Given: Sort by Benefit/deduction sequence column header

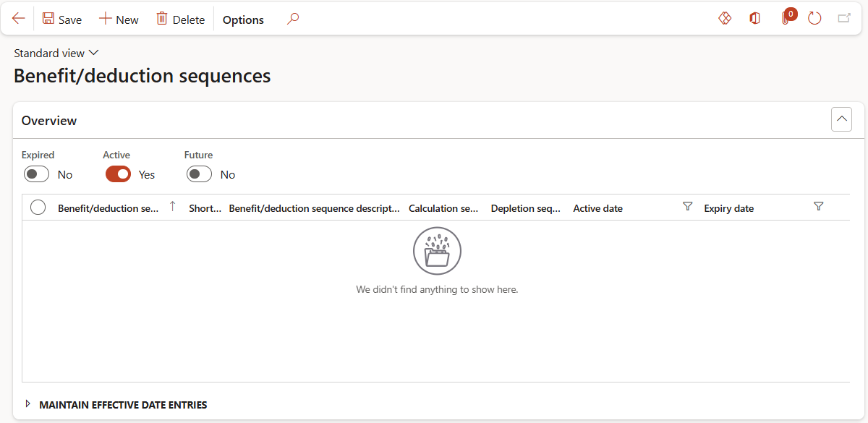Looking at the screenshot, I should (x=108, y=208).
